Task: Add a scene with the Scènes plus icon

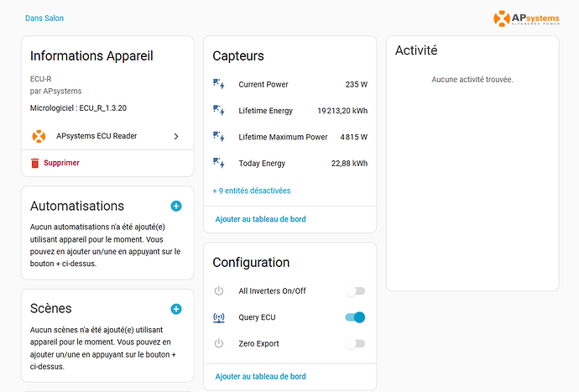Action: 176,309
